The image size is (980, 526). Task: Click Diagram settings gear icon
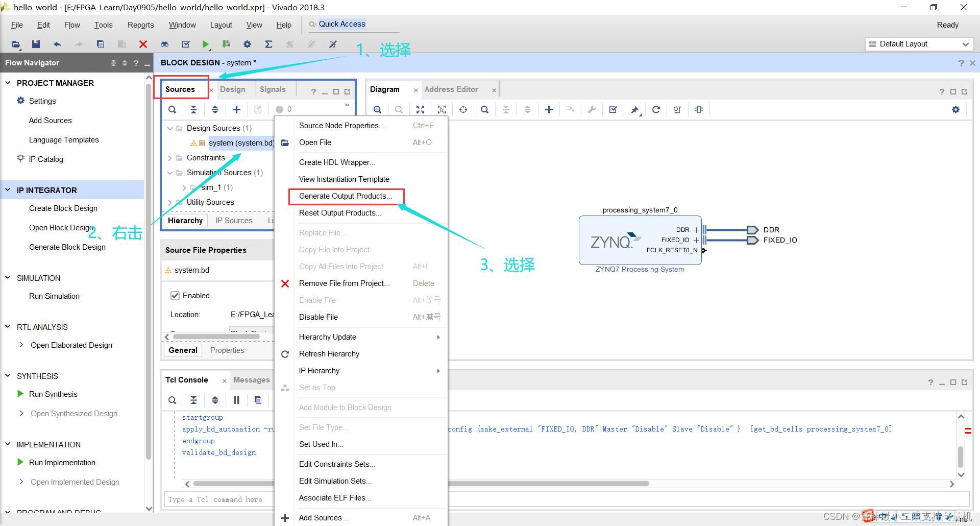point(955,109)
